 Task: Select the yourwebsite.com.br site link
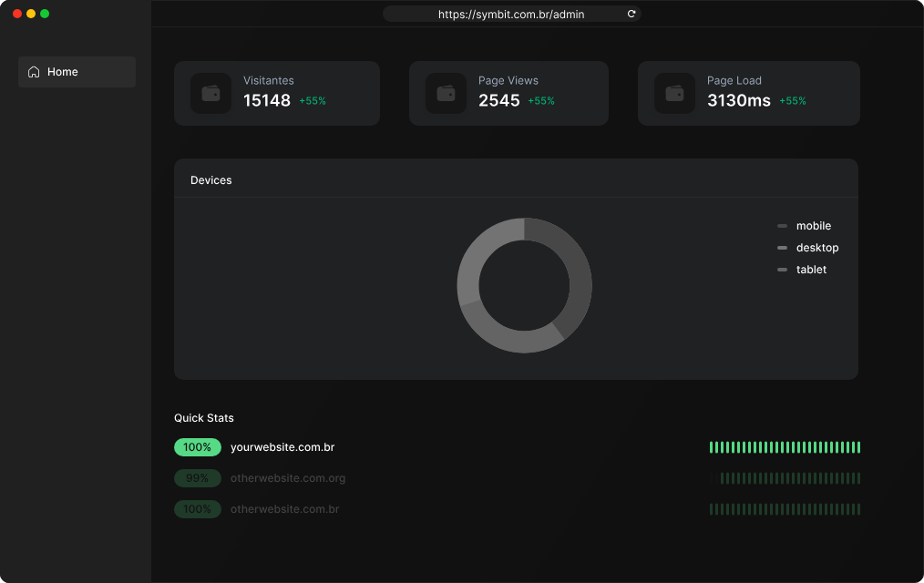pos(282,447)
